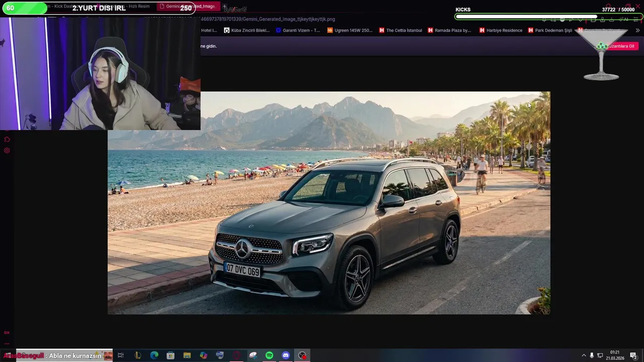Open the clock showing 01:21
Image resolution: width=644 pixels, height=362 pixels.
point(614,355)
